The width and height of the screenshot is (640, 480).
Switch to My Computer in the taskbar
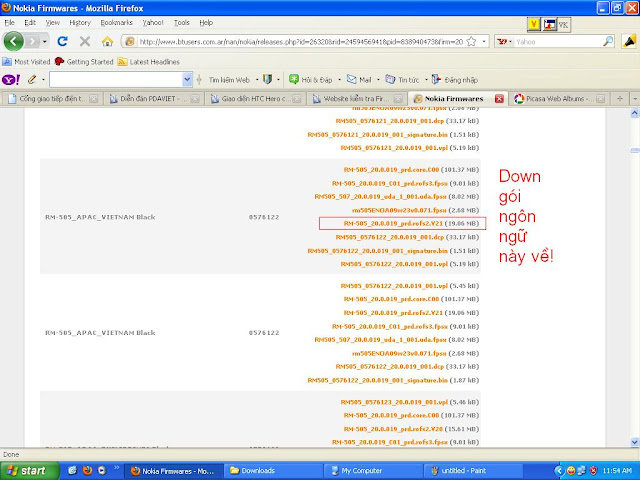pos(373,471)
